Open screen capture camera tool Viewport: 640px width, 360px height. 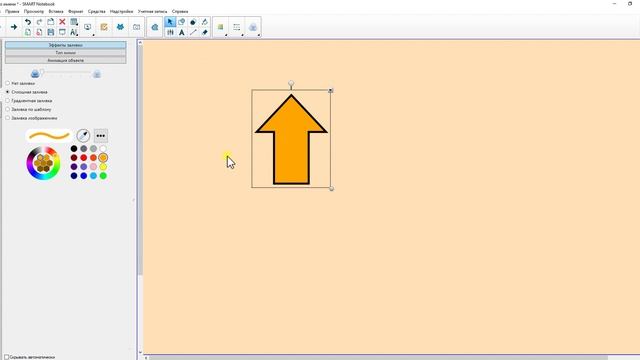tap(136, 27)
